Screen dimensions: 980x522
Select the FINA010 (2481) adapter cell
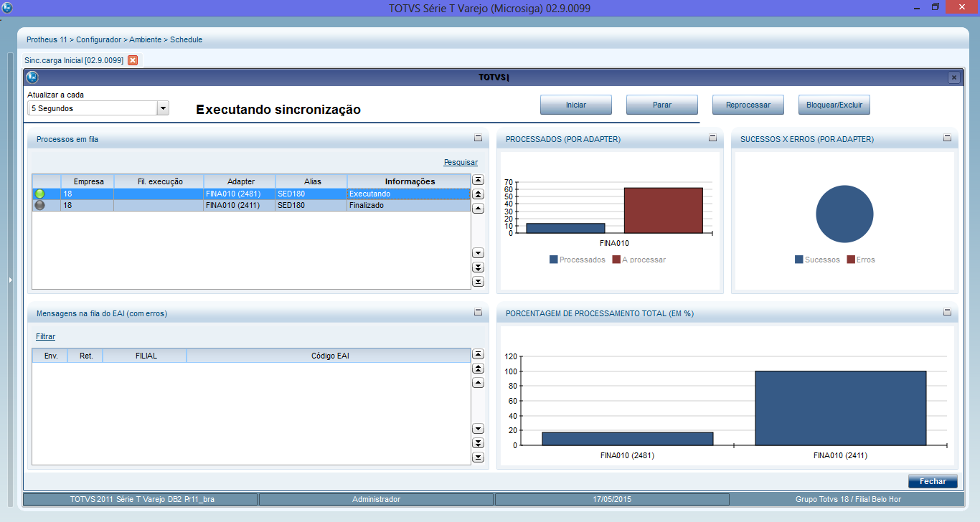coord(240,194)
